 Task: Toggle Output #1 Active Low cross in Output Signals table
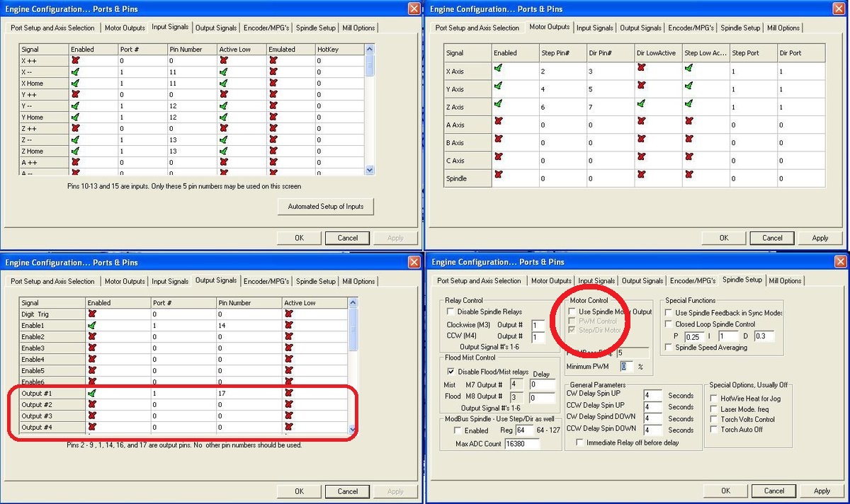pos(289,393)
